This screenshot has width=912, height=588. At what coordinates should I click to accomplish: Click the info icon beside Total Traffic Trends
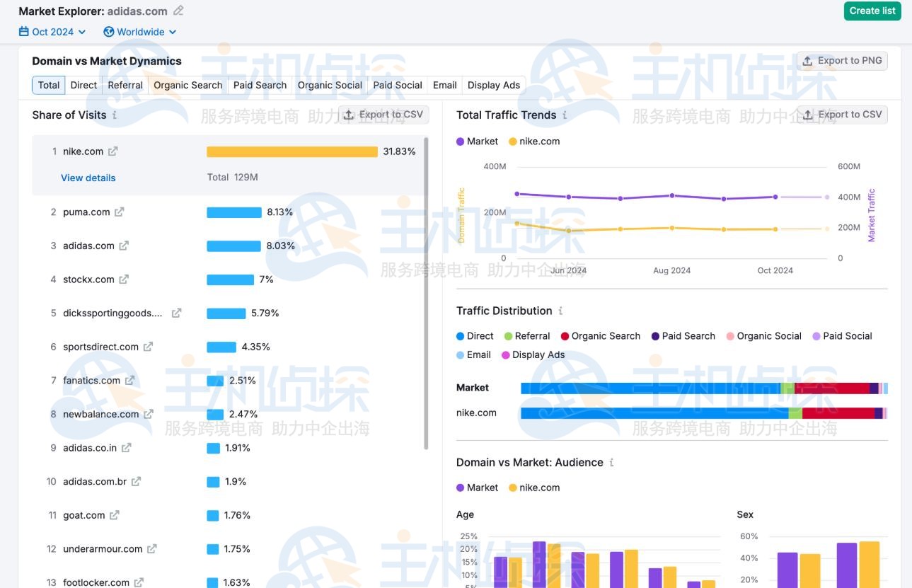pyautogui.click(x=563, y=115)
